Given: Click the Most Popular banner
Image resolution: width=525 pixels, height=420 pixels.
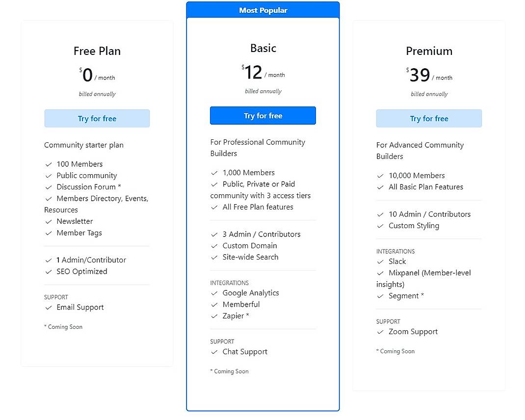Looking at the screenshot, I should [263, 10].
